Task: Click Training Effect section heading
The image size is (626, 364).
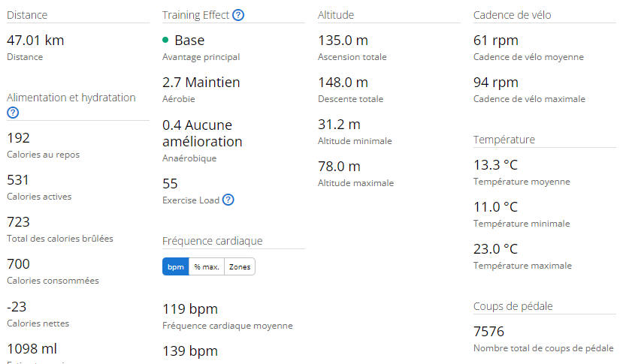Action: [x=195, y=15]
